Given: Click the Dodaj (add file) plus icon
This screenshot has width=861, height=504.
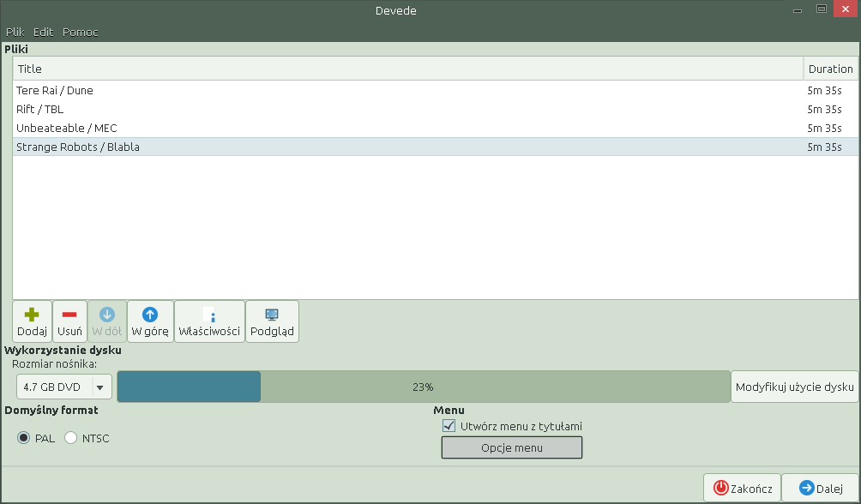Looking at the screenshot, I should [x=32, y=315].
